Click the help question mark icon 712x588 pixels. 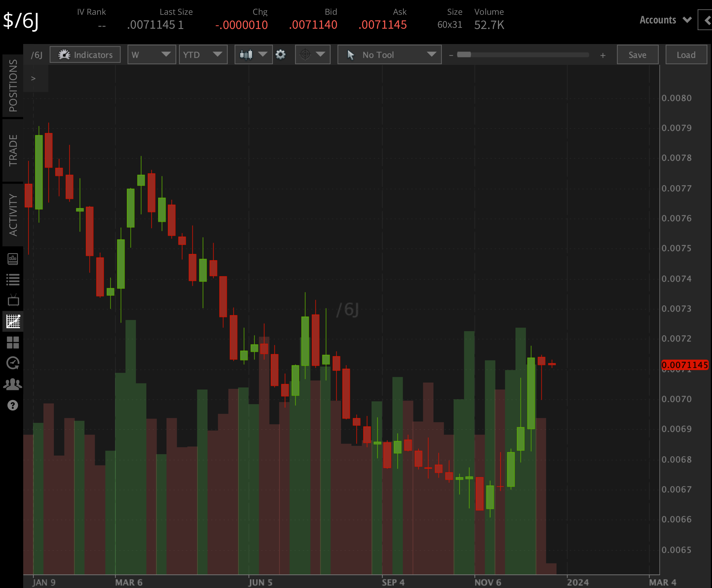(12, 405)
